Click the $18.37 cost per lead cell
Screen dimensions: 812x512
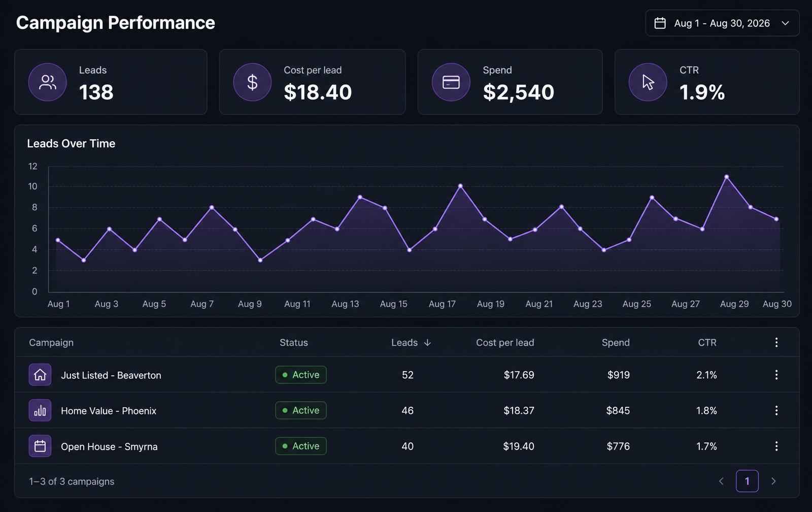tap(519, 410)
